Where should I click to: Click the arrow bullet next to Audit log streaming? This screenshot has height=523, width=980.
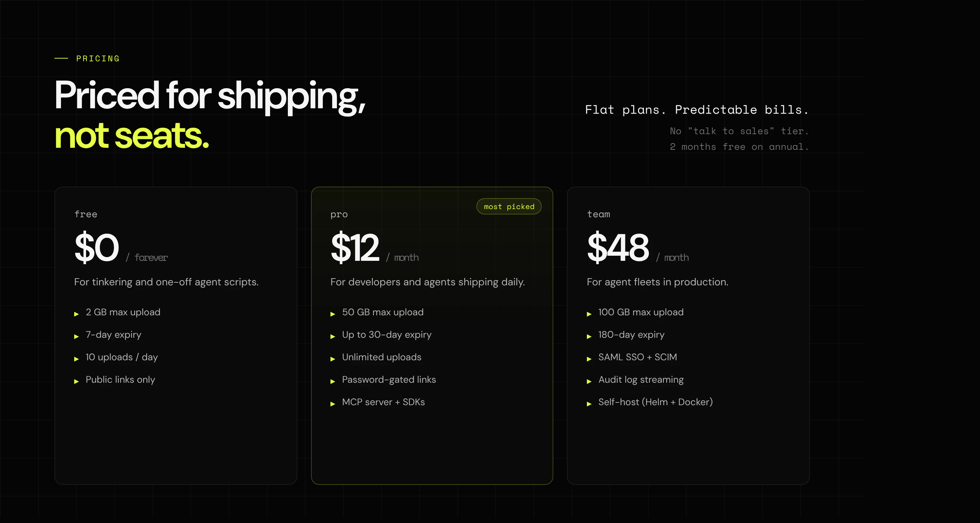click(x=589, y=381)
